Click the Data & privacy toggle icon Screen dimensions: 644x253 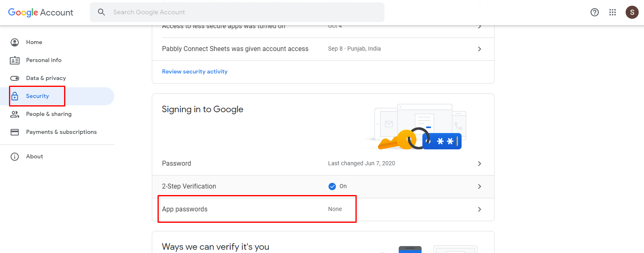[x=15, y=78]
